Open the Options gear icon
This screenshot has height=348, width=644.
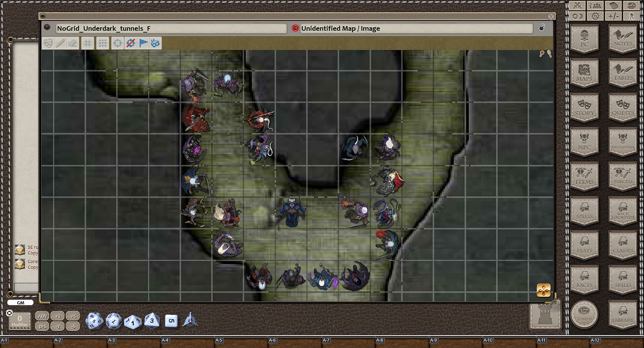(595, 16)
